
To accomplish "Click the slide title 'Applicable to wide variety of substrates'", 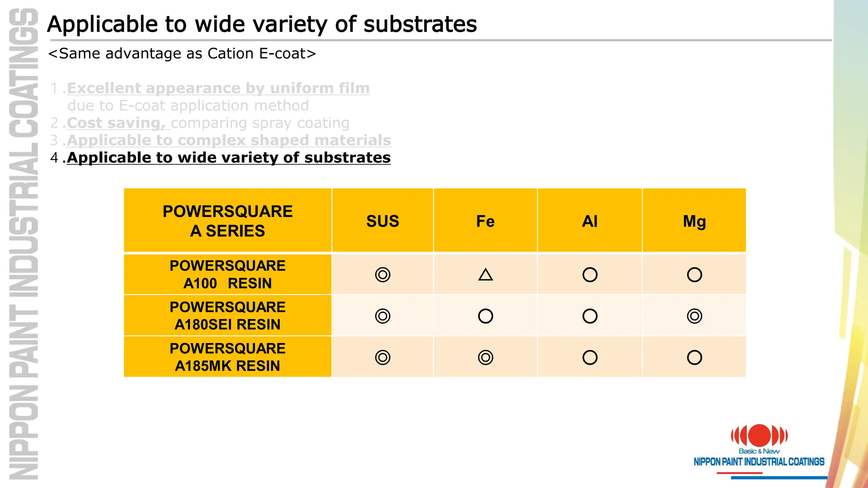I will click(262, 24).
